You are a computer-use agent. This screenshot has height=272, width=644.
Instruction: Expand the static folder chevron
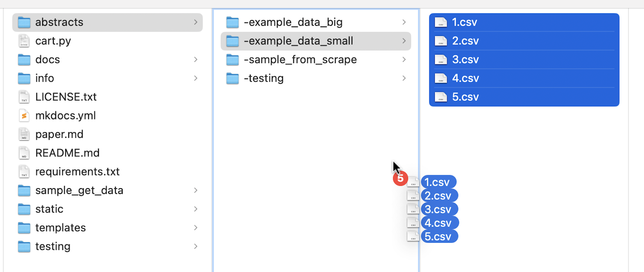point(195,209)
